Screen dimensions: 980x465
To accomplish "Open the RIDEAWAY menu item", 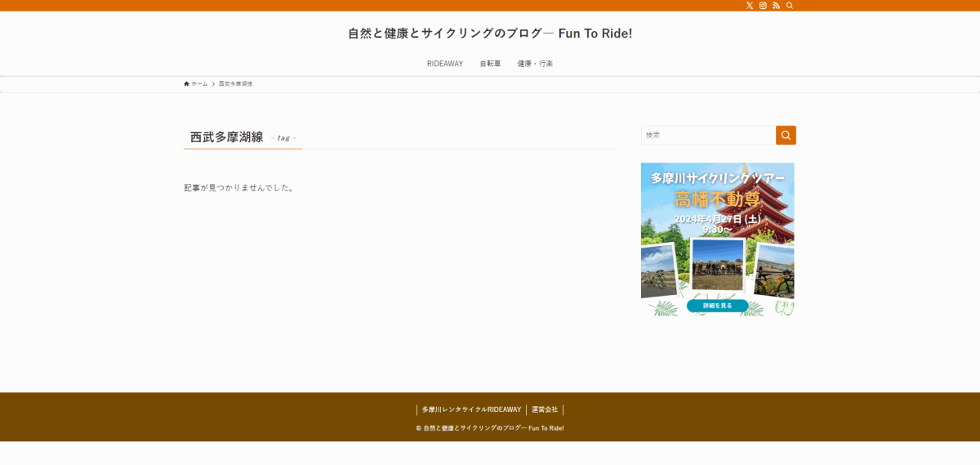I will click(445, 64).
